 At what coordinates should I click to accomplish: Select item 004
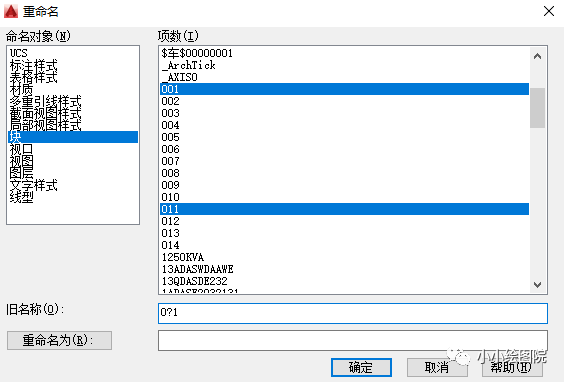tap(344, 125)
